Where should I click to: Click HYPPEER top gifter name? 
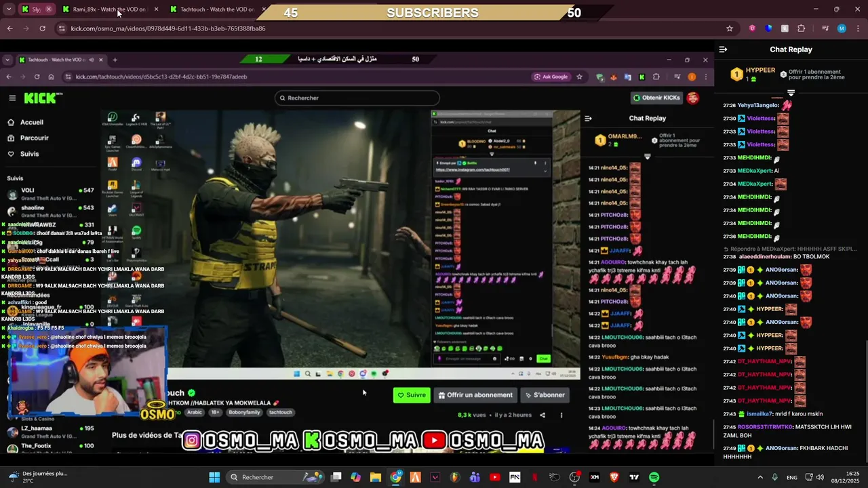[760, 70]
